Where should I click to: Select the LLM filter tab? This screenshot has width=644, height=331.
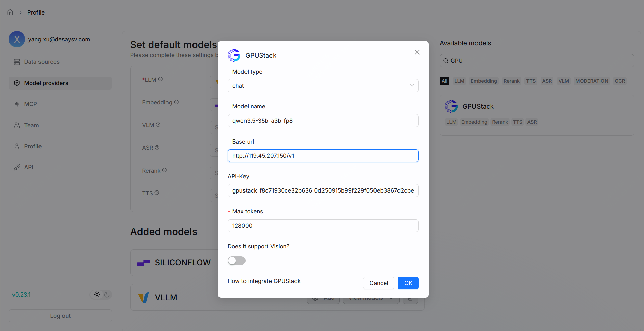coord(459,81)
